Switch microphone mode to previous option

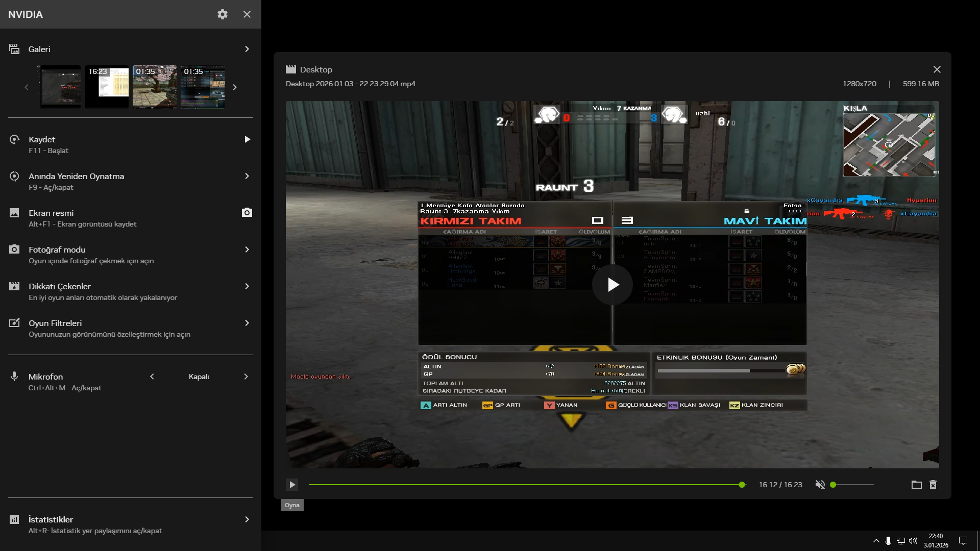(152, 377)
